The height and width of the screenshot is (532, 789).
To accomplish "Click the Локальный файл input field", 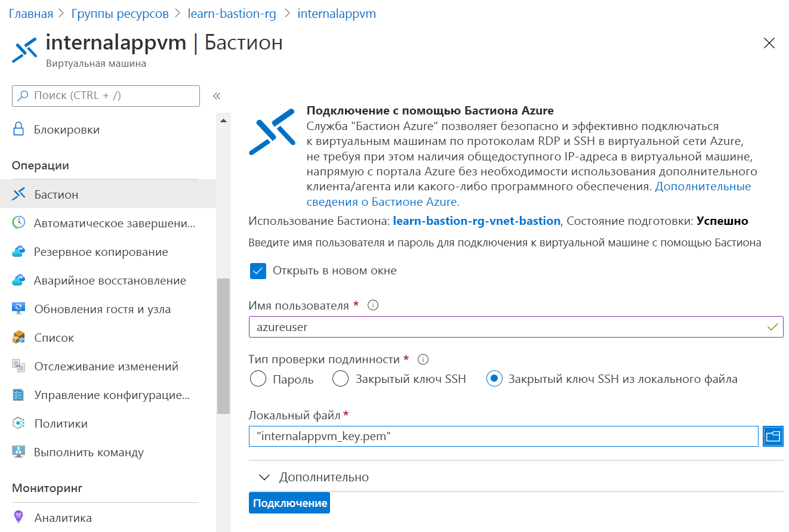I will pyautogui.click(x=504, y=436).
